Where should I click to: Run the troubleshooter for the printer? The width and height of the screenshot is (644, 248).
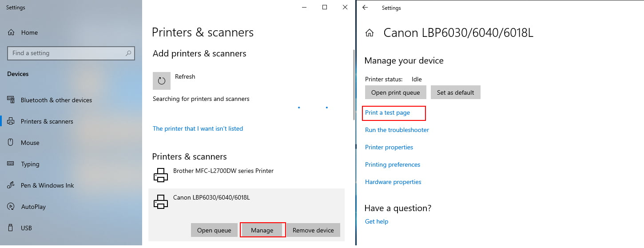click(397, 130)
